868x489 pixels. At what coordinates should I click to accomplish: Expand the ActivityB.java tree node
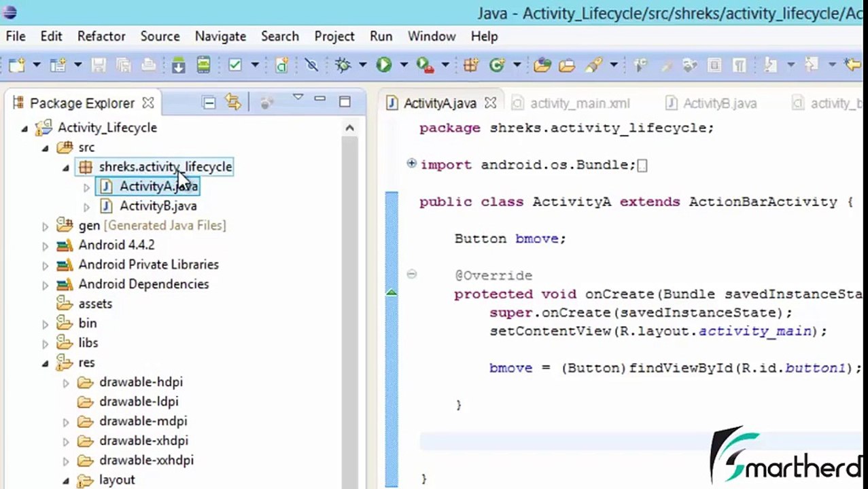click(86, 206)
